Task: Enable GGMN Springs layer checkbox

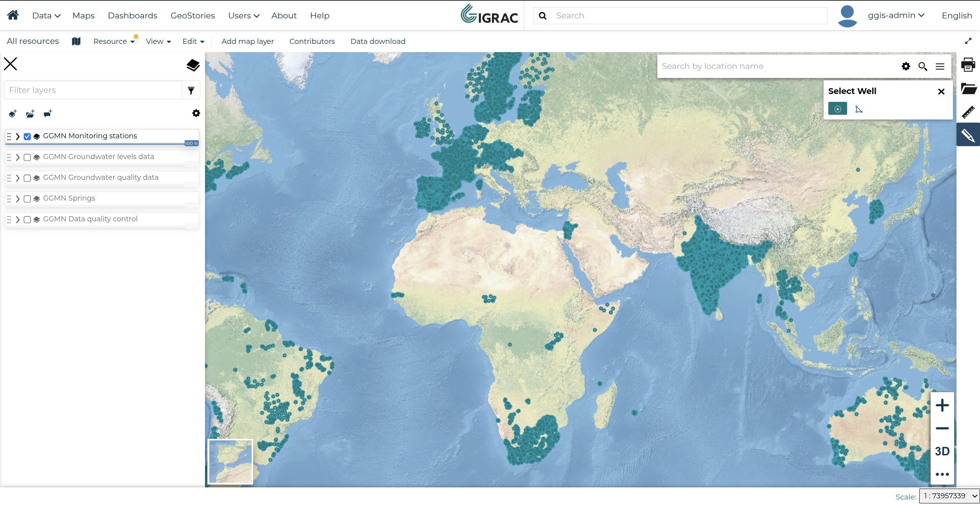Action: click(27, 199)
